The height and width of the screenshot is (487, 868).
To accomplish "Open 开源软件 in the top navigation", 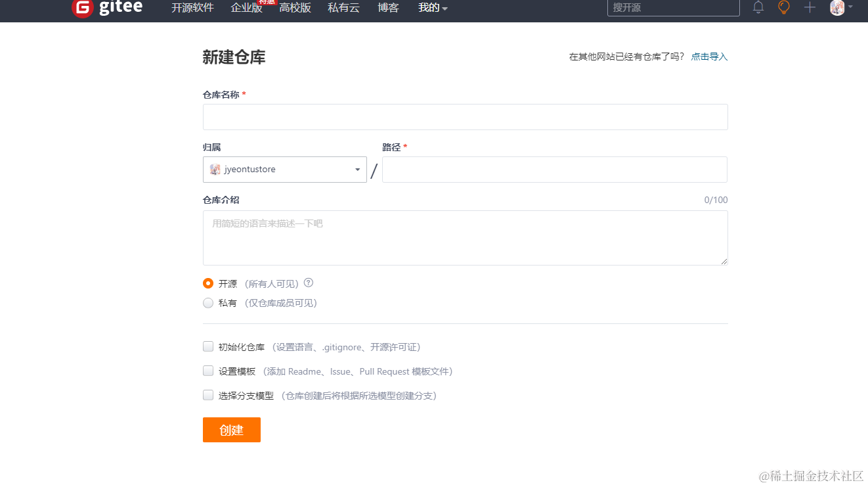I will 192,8.
